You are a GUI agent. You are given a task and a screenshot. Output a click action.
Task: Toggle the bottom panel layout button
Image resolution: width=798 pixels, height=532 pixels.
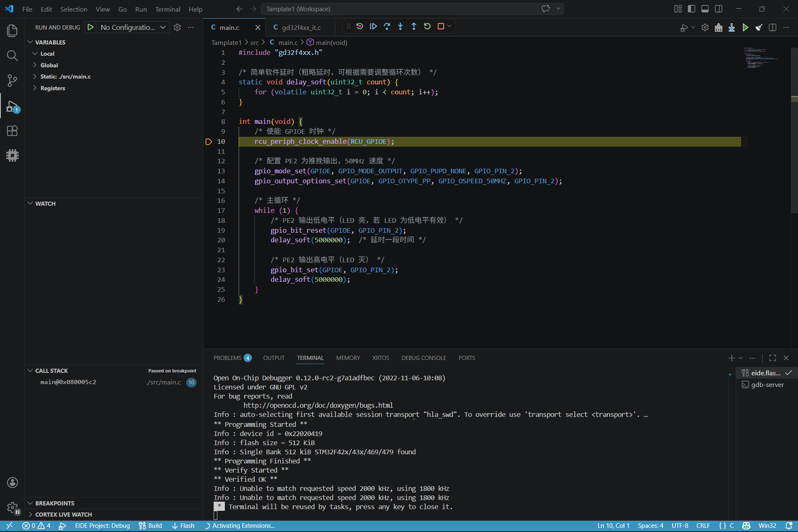pos(705,9)
